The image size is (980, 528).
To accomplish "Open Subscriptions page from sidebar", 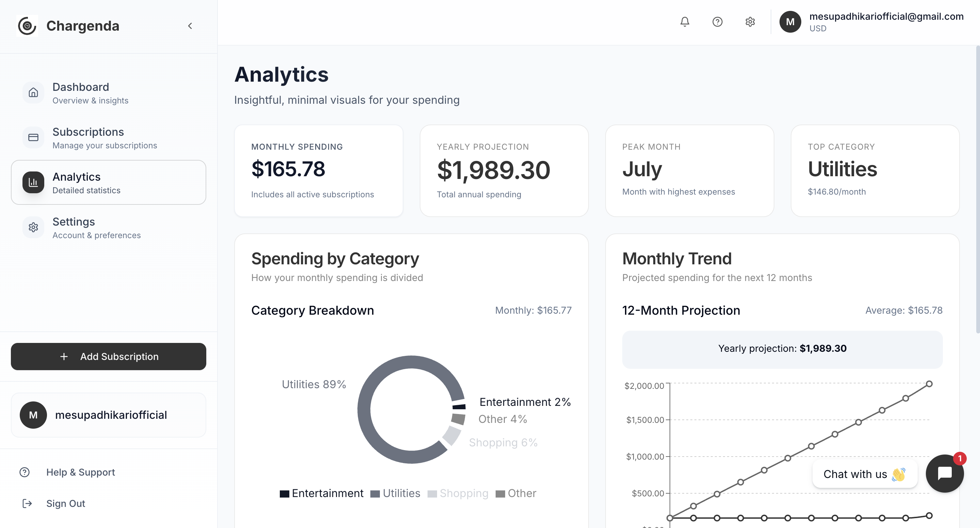I will click(88, 137).
